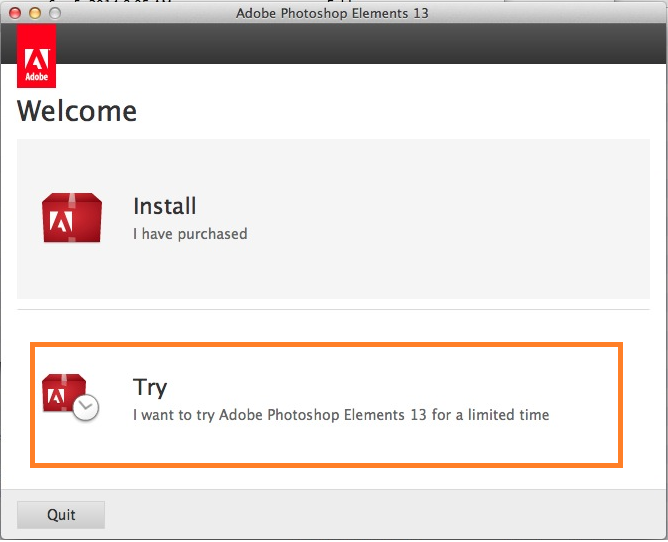Click the footer bar beside Quit
The width and height of the screenshot is (668, 542).
[x=380, y=515]
